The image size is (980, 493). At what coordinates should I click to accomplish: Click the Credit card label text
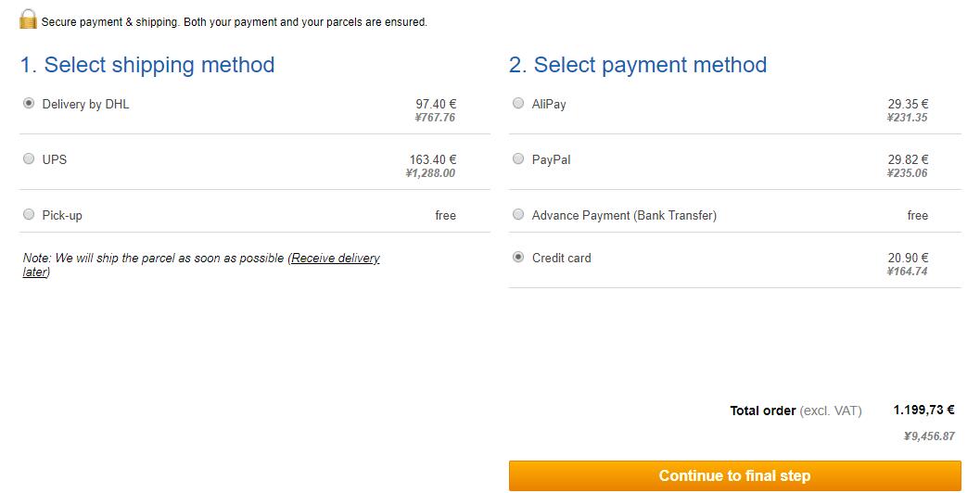point(561,258)
